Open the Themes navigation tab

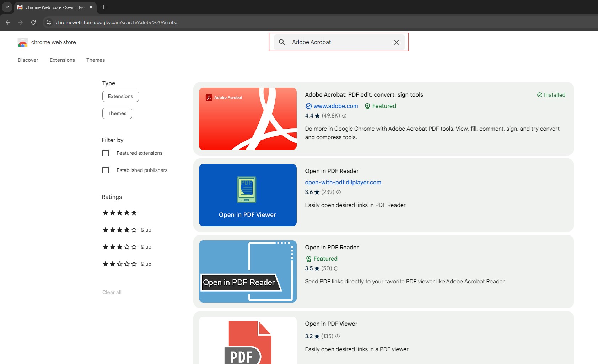pyautogui.click(x=96, y=60)
